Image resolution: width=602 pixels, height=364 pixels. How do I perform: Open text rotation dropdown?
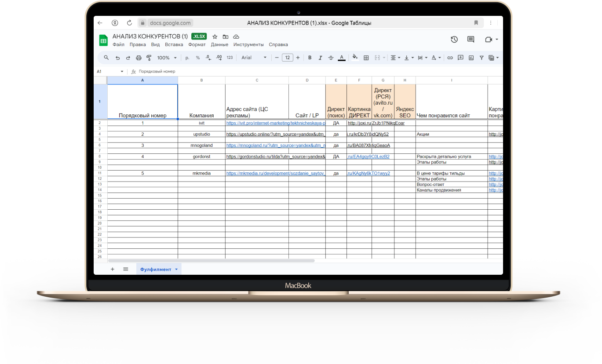pyautogui.click(x=436, y=58)
